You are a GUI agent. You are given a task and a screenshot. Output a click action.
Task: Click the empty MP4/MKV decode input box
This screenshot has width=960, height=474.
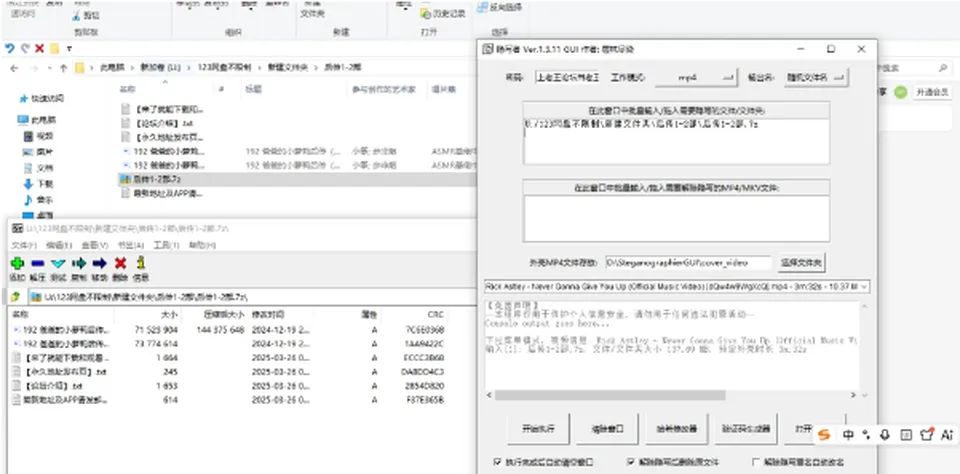click(x=677, y=219)
